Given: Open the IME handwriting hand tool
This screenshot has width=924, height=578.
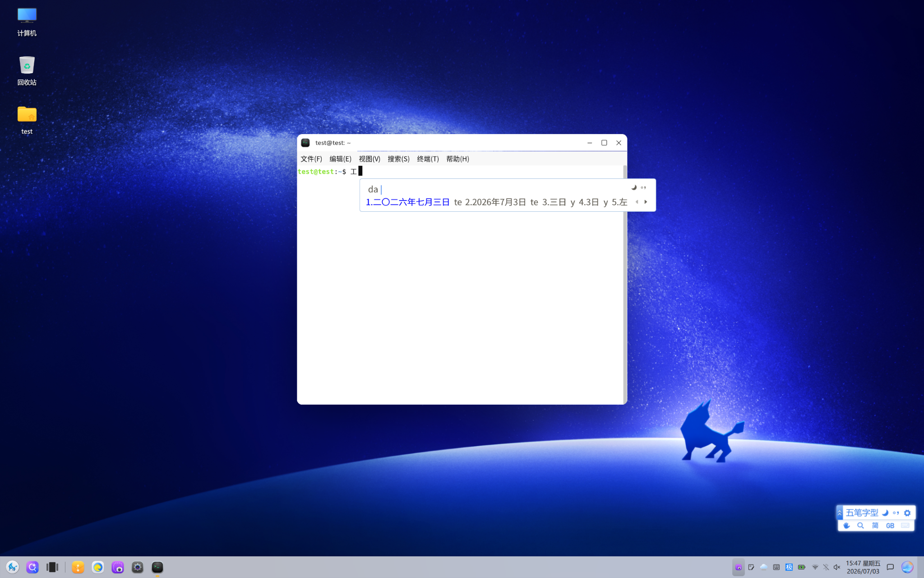Looking at the screenshot, I should 846,526.
